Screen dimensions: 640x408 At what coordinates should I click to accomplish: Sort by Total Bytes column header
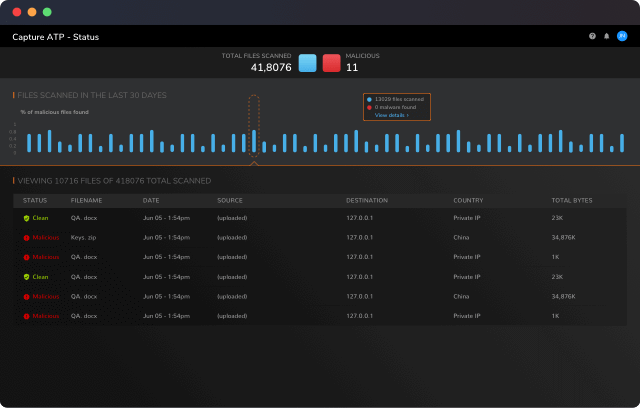[x=571, y=200]
